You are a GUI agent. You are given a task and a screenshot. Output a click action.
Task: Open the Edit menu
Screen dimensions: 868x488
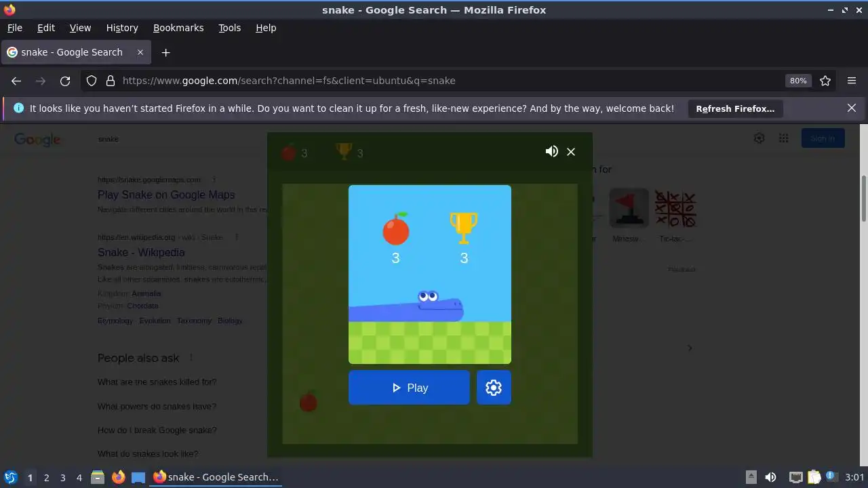tap(46, 28)
